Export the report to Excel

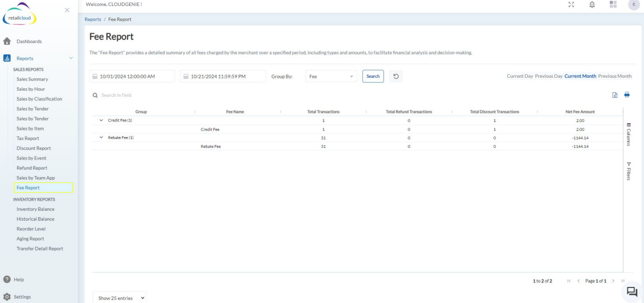click(x=615, y=95)
